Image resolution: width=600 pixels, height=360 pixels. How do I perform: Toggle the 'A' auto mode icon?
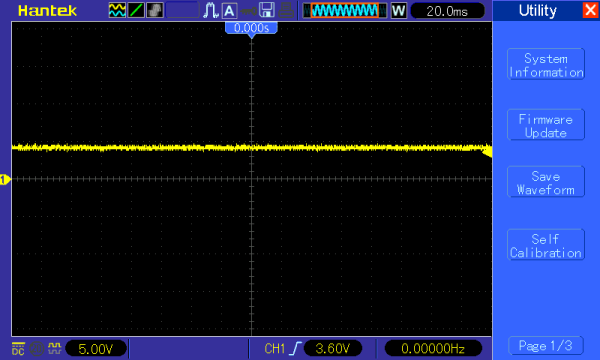point(229,11)
